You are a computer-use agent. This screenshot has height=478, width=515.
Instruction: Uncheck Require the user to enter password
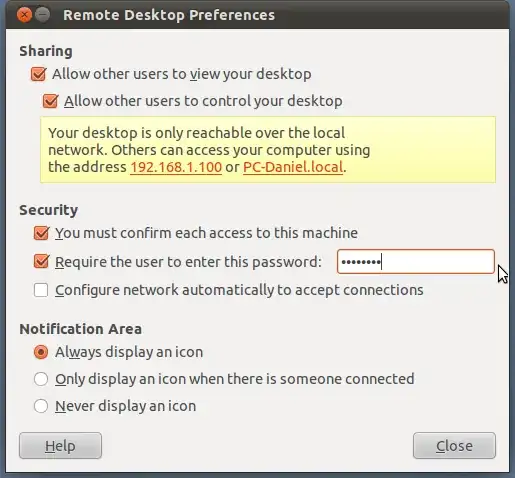[41, 262]
